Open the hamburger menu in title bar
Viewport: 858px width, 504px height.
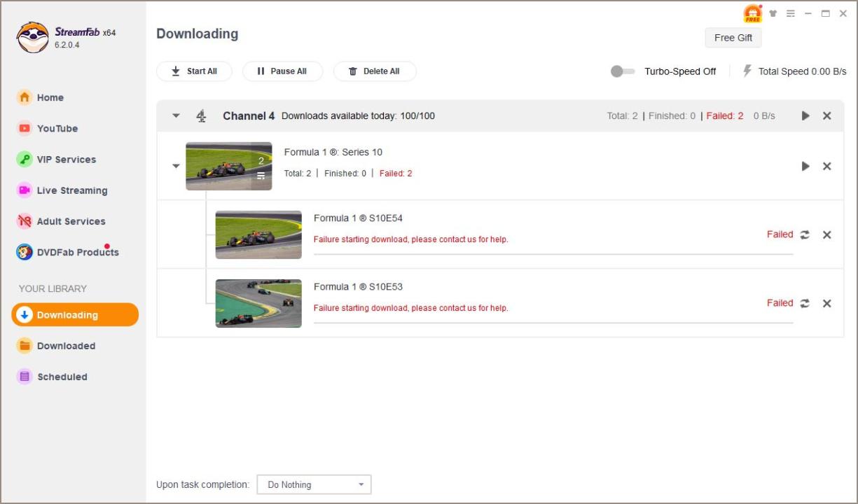coord(790,13)
